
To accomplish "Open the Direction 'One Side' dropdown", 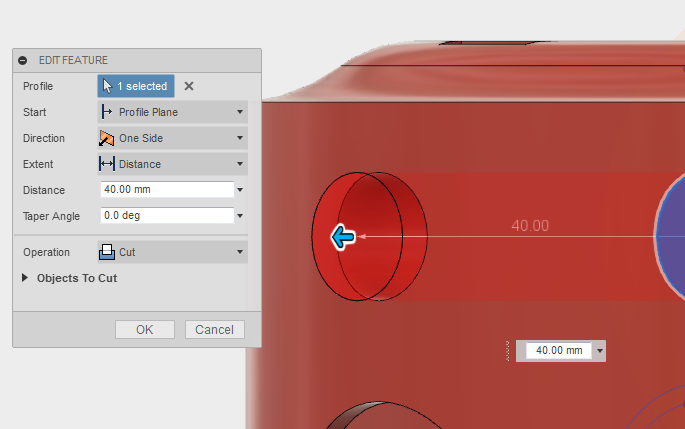I will (172, 138).
